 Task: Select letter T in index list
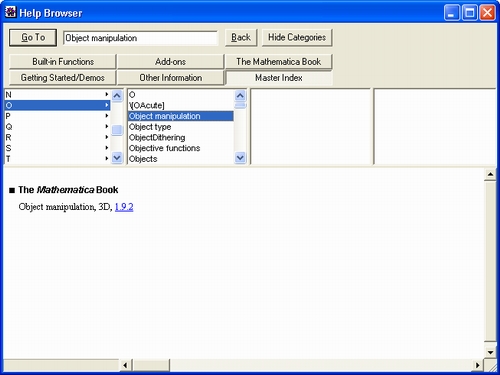57,158
